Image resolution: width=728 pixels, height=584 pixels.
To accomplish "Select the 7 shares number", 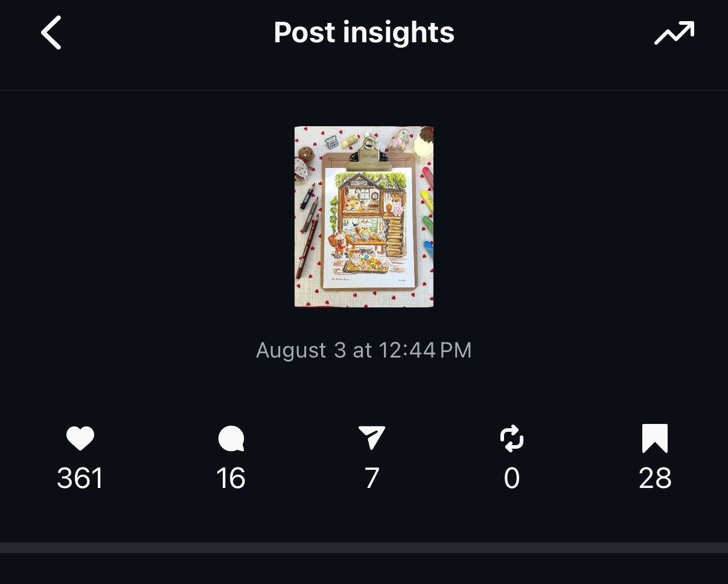I will (372, 478).
